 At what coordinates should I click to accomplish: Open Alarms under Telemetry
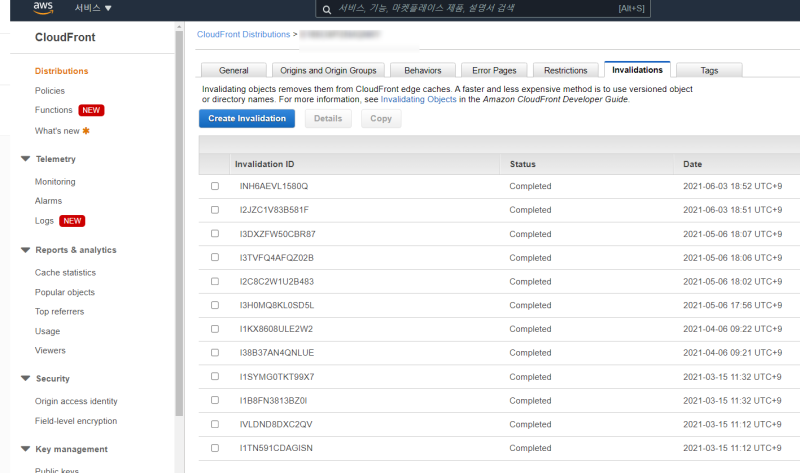click(x=48, y=201)
